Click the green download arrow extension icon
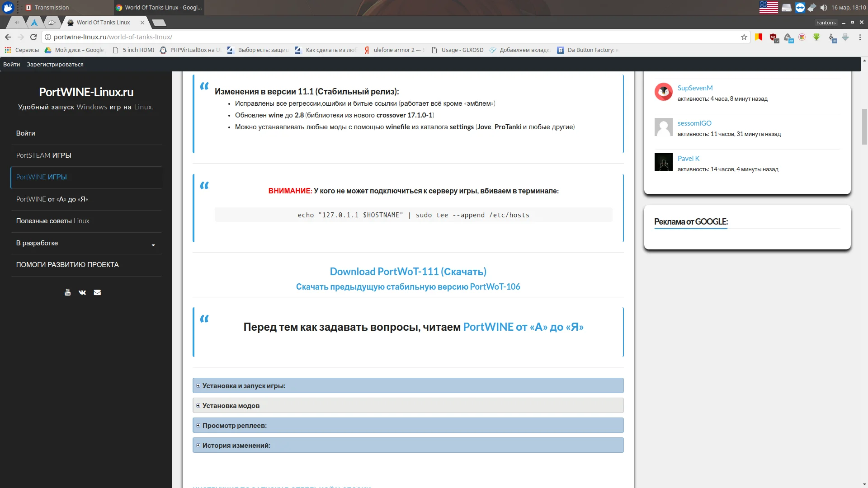868x488 pixels. (x=816, y=37)
